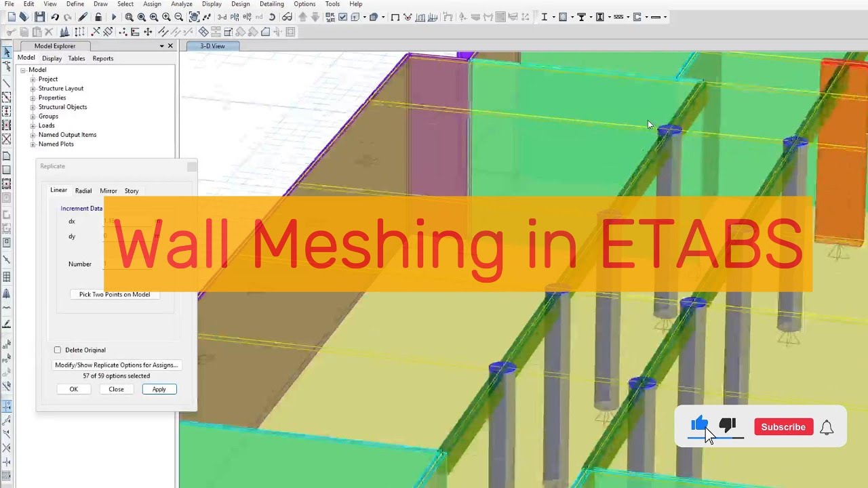Click the New Model icon

[12, 17]
